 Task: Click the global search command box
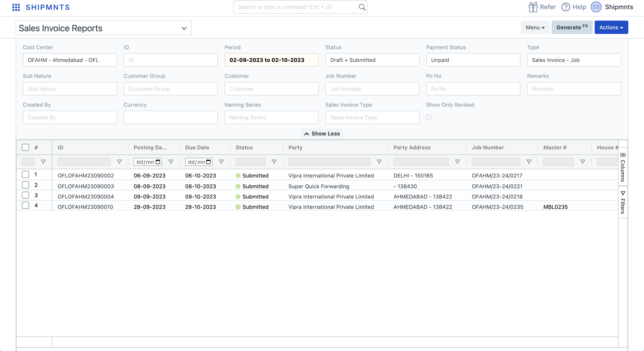pyautogui.click(x=300, y=7)
